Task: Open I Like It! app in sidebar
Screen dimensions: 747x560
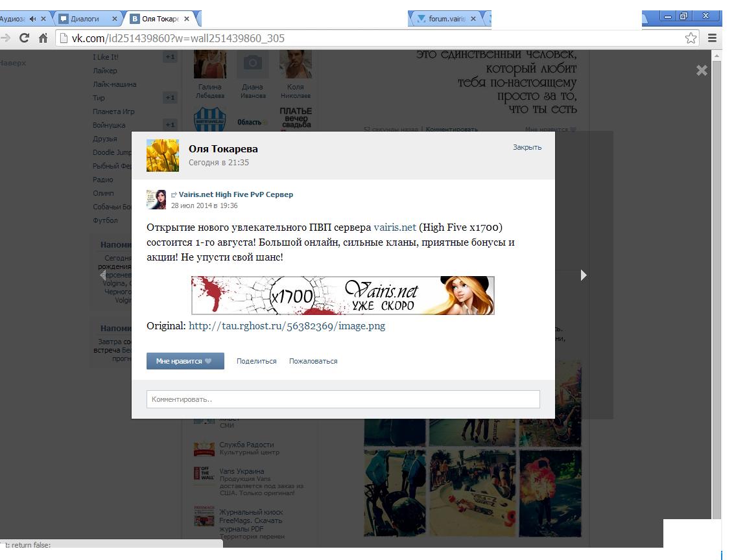Action: click(106, 56)
